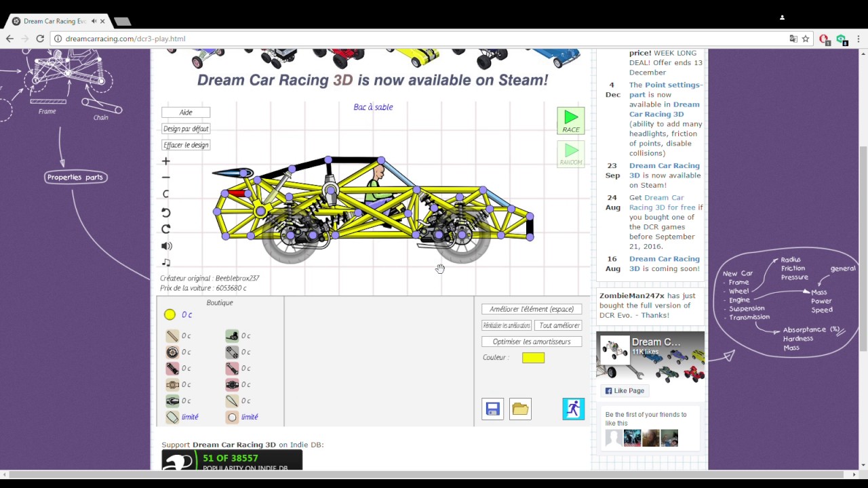The width and height of the screenshot is (868, 488).
Task: Click the address bar URL field
Action: 420,39
